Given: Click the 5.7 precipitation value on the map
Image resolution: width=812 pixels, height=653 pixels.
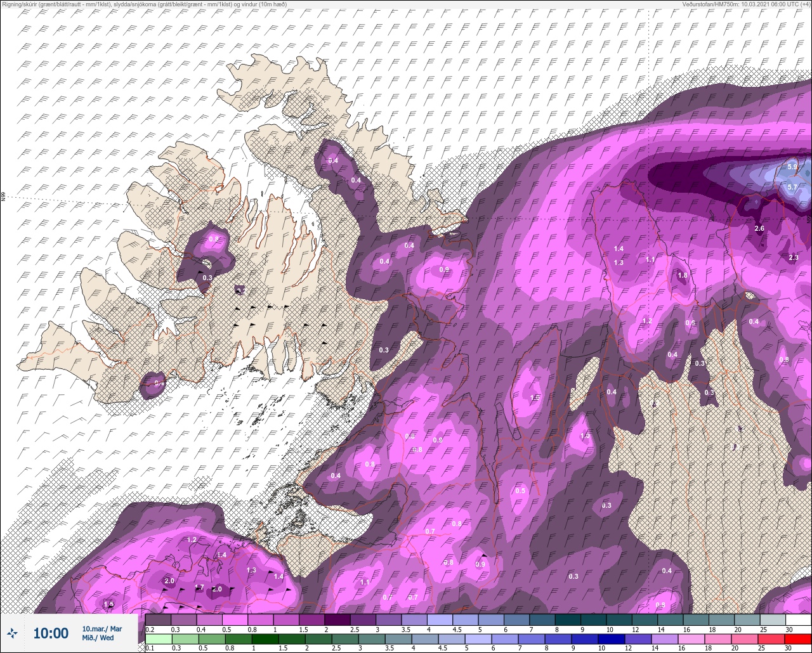Looking at the screenshot, I should [792, 188].
